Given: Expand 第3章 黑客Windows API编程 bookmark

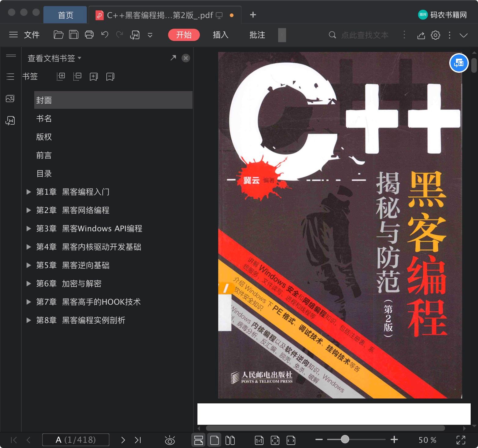Looking at the screenshot, I should click(29, 229).
